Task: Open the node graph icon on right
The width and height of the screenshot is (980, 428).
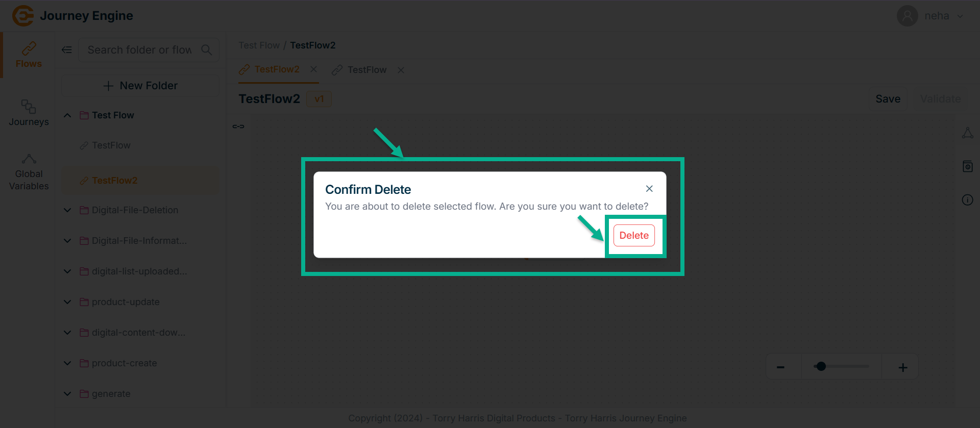Action: pyautogui.click(x=967, y=133)
